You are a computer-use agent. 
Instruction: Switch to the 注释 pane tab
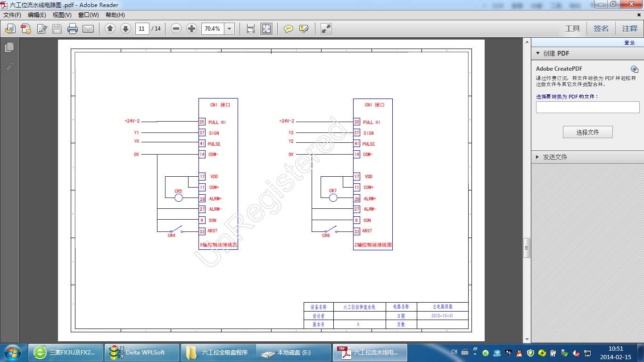[x=629, y=29]
